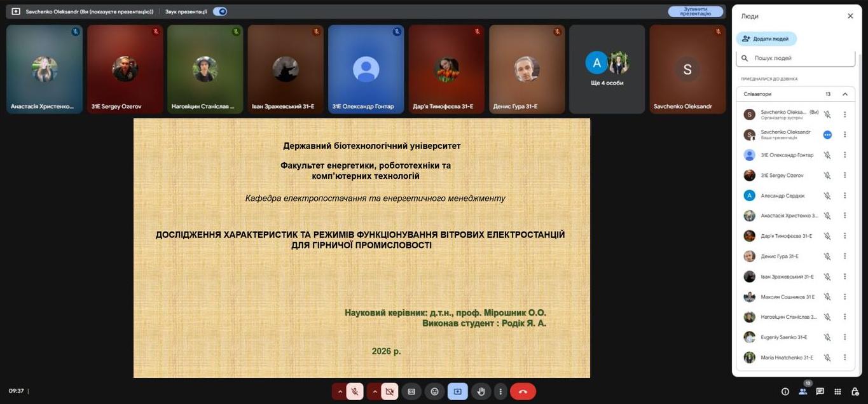This screenshot has width=868, height=404.
Task: Collapse the Співавтори participants section
Action: (x=845, y=94)
